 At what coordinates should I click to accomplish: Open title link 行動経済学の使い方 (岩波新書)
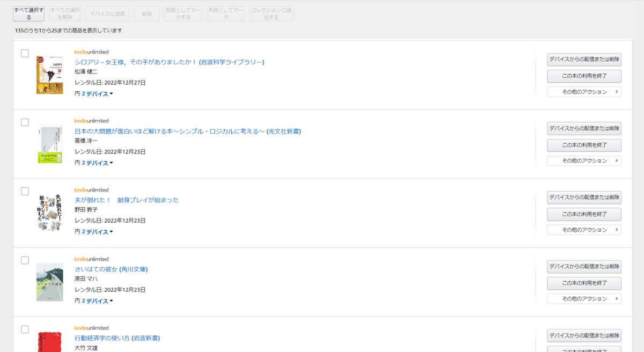coord(118,338)
